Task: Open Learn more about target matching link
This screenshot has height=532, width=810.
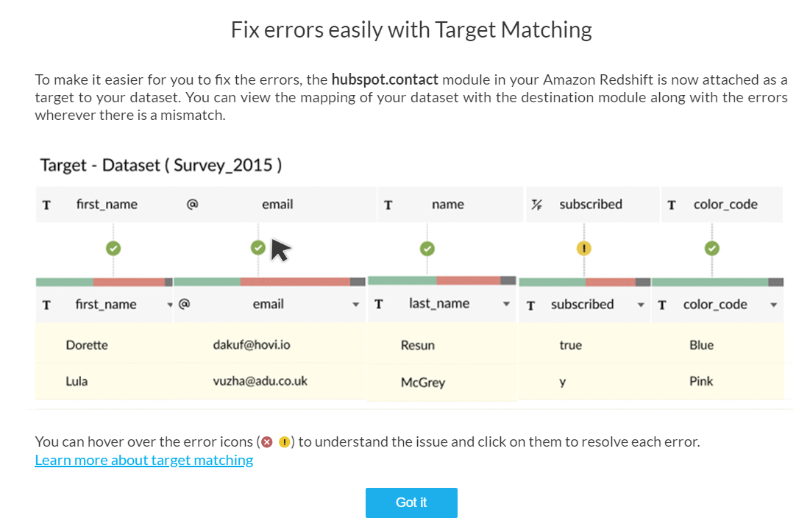Action: (144, 460)
